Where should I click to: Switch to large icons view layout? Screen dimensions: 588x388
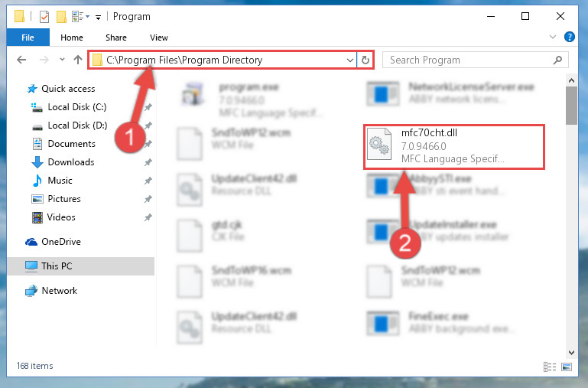point(567,367)
